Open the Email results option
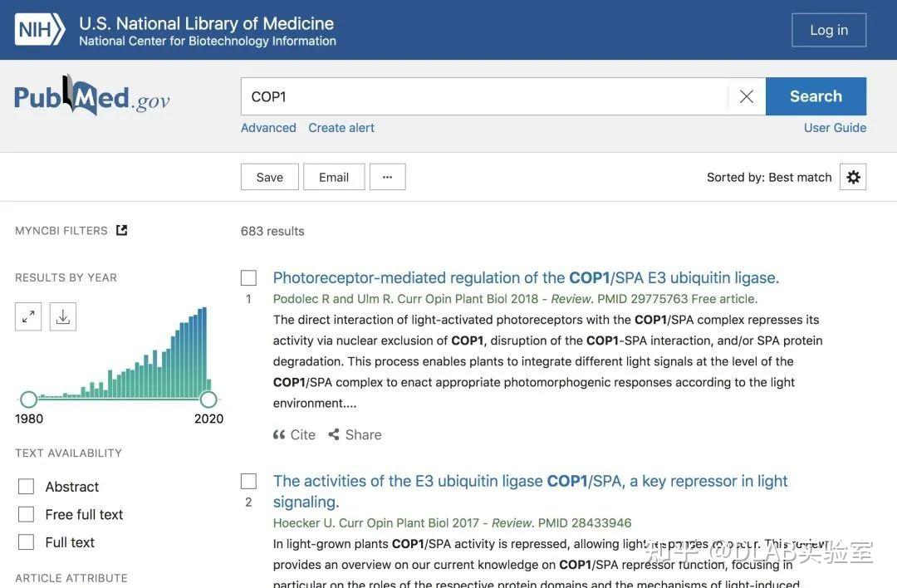The height and width of the screenshot is (588, 897). (334, 177)
